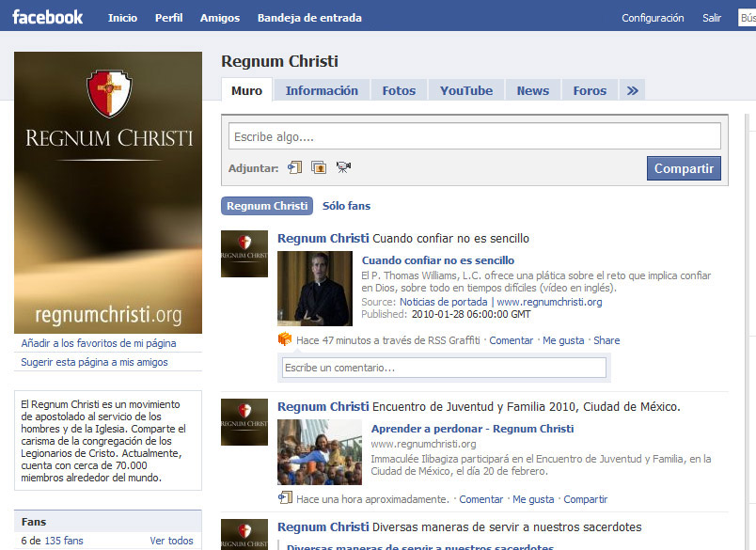Click the Fans section header

click(x=108, y=521)
